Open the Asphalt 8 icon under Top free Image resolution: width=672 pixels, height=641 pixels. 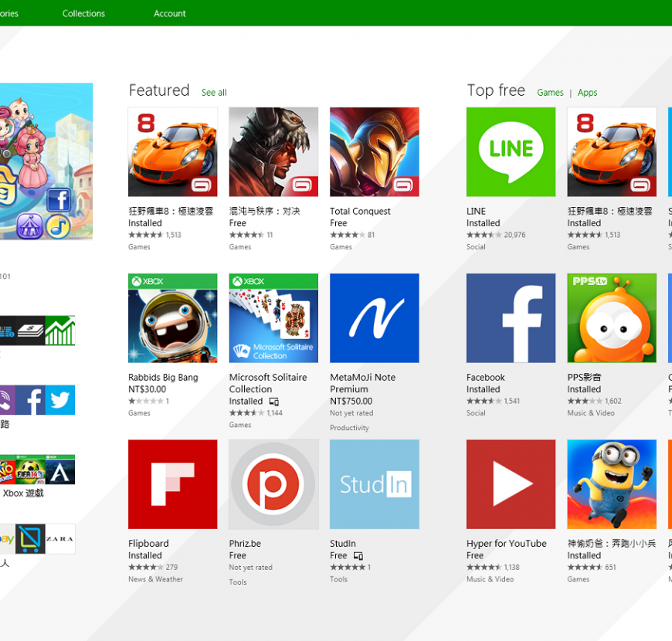click(612, 151)
